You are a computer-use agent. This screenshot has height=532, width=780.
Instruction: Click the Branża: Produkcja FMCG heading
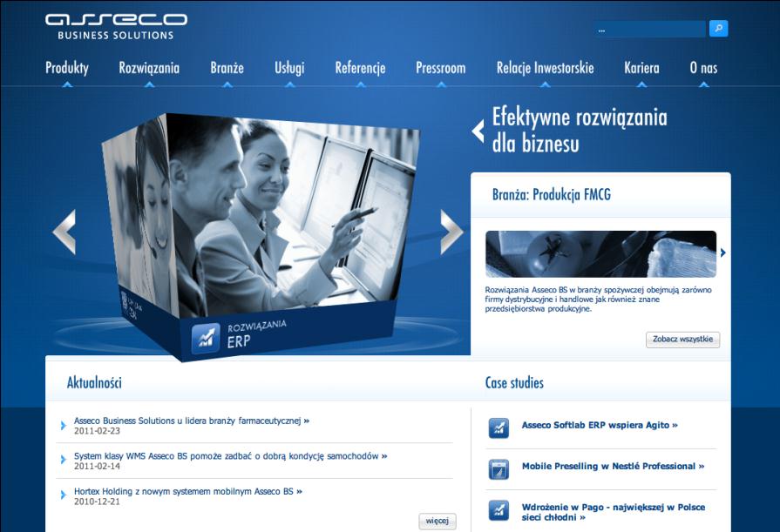tap(552, 195)
